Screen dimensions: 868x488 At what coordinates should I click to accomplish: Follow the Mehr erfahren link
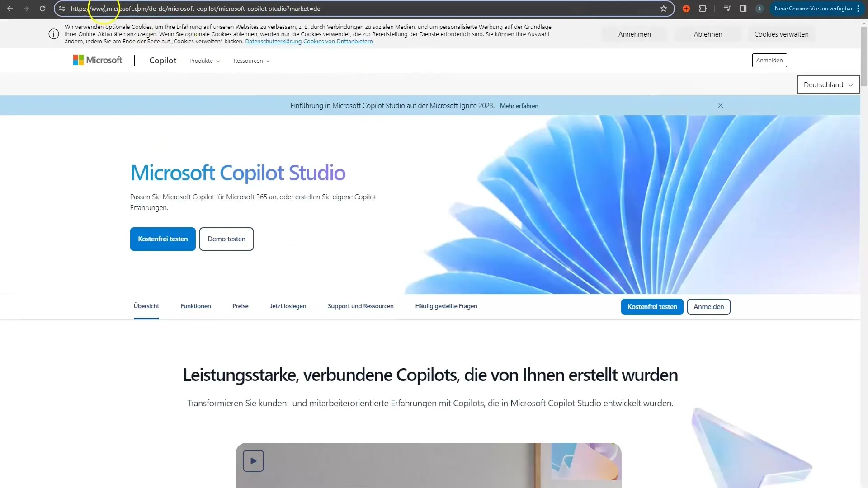pos(519,106)
